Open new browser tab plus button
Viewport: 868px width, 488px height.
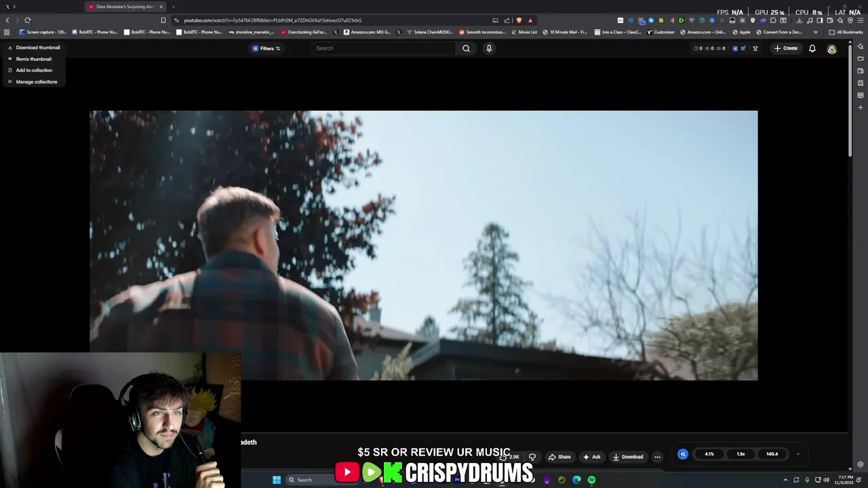[175, 7]
